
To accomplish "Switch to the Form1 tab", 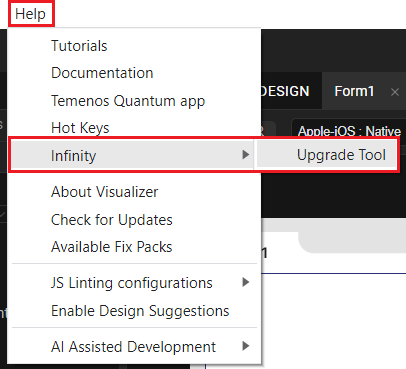I will [354, 91].
